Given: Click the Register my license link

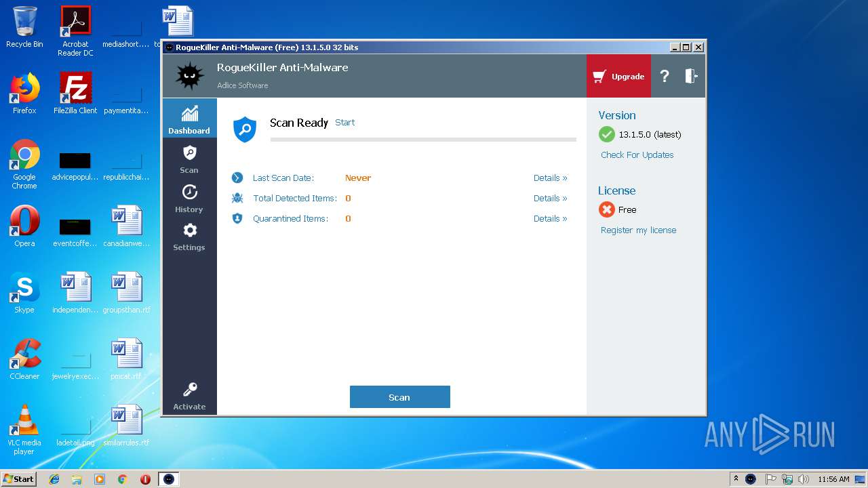Looking at the screenshot, I should [639, 230].
